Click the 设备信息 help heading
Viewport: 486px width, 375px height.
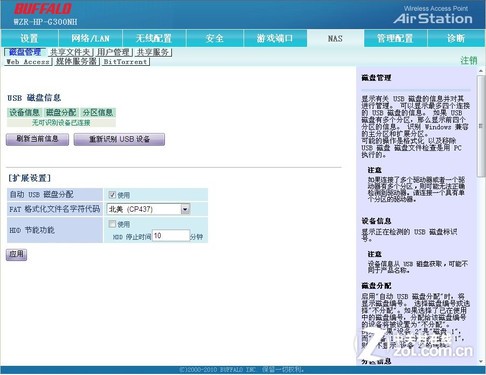(x=376, y=221)
